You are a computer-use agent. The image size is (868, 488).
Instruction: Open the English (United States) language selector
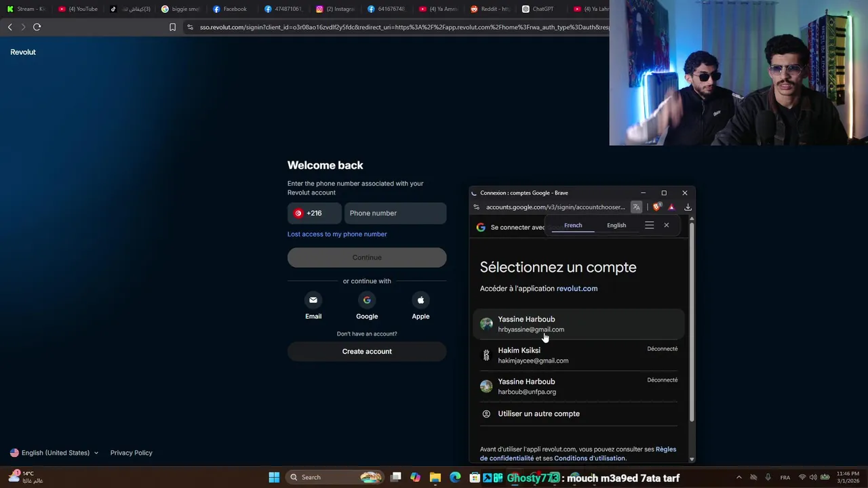coord(54,453)
